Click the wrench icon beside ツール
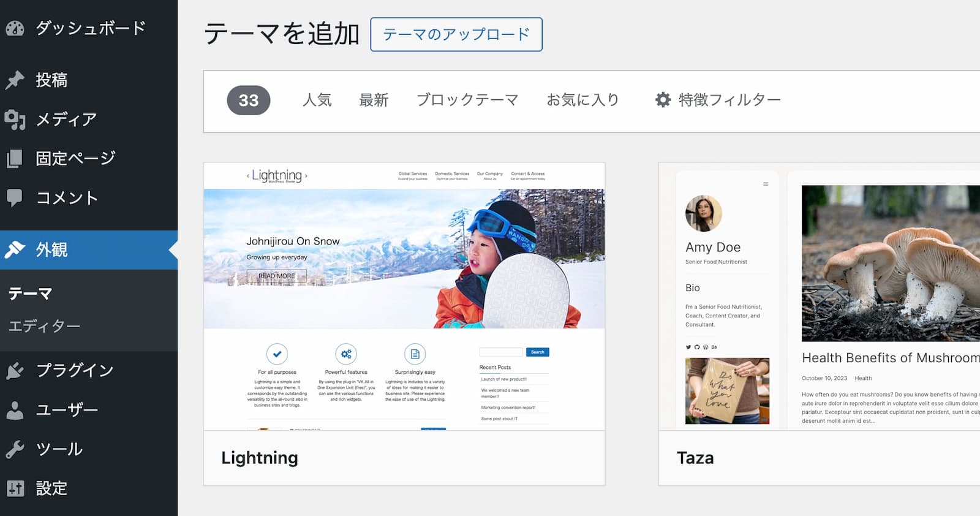Image resolution: width=980 pixels, height=516 pixels. [15, 449]
